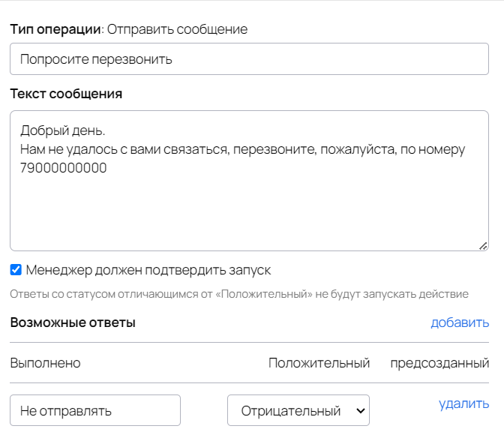
Task: Open the 'Отрицательный' status dropdown
Action: (x=298, y=410)
